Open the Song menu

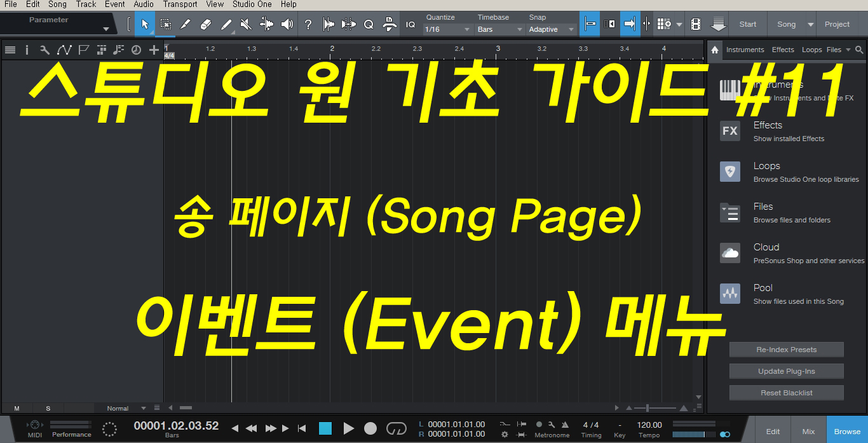tap(57, 4)
